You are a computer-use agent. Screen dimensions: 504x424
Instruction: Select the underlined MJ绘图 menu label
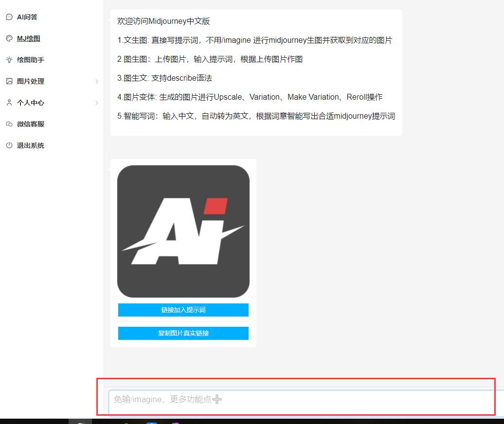[x=28, y=38]
